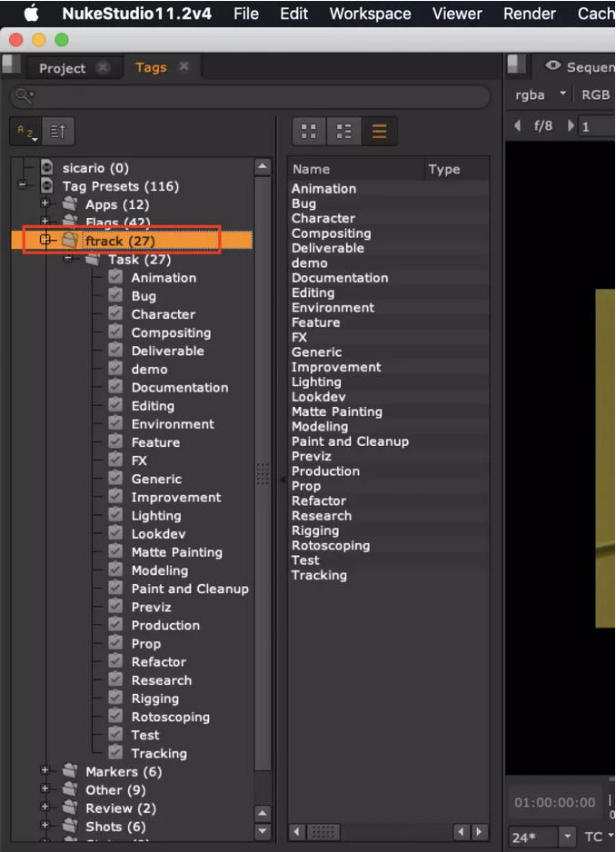Image resolution: width=616 pixels, height=852 pixels.
Task: Open the File menu
Action: point(245,14)
